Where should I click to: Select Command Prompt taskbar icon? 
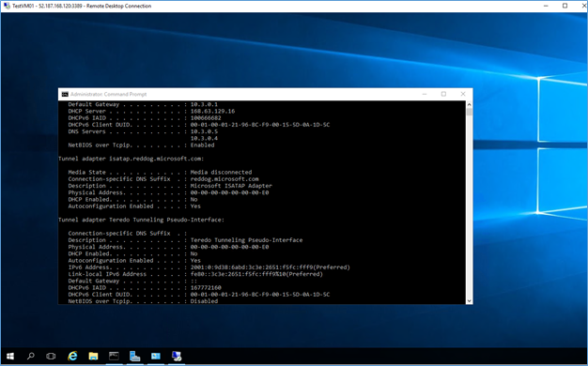(114, 356)
